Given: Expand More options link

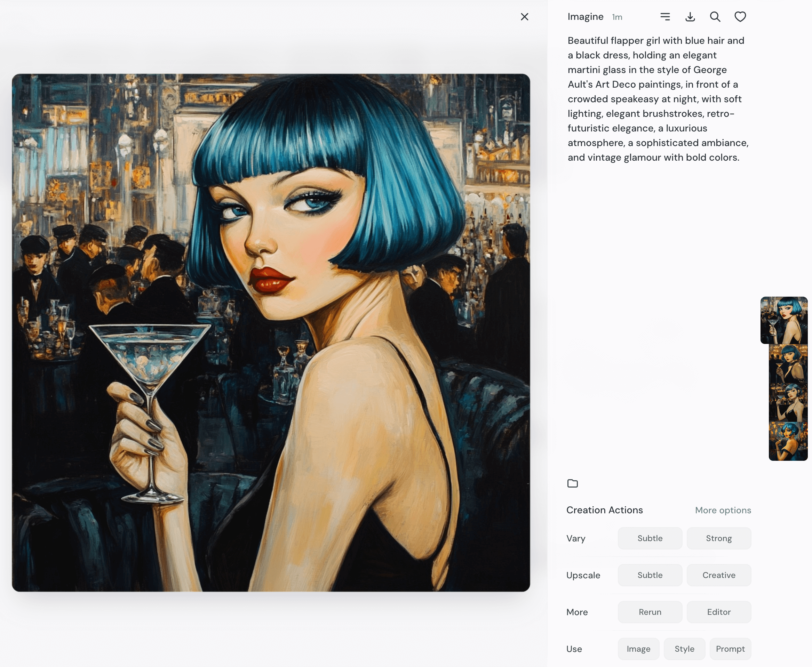Looking at the screenshot, I should [723, 510].
